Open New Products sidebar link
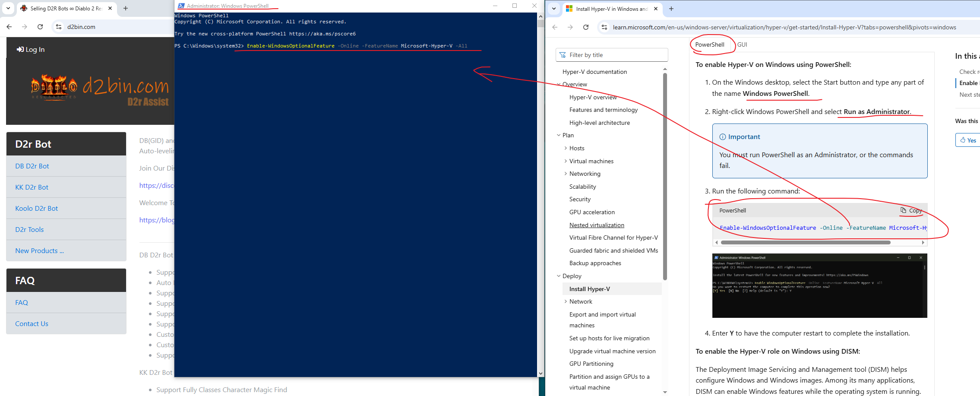The image size is (980, 396). (39, 251)
